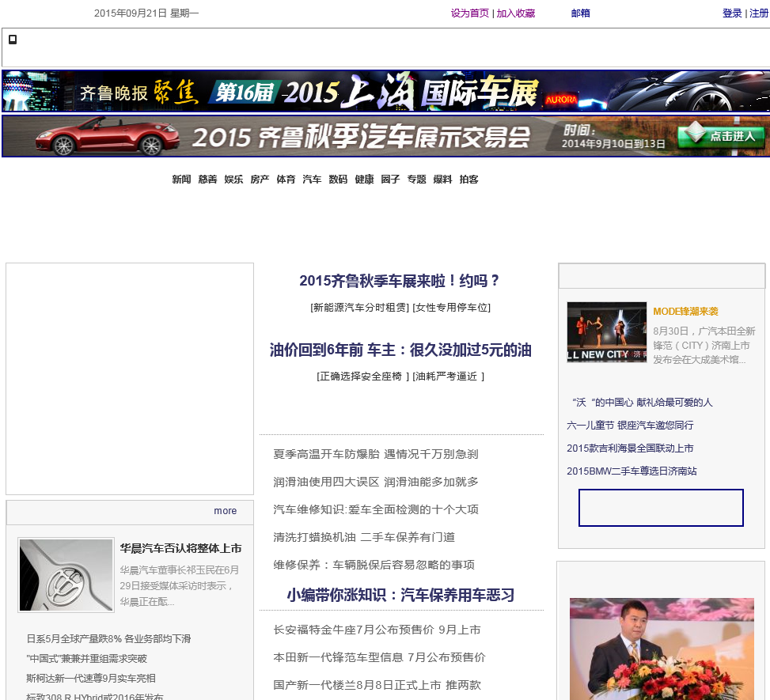Select the 汽车 navigation item

[x=312, y=180]
